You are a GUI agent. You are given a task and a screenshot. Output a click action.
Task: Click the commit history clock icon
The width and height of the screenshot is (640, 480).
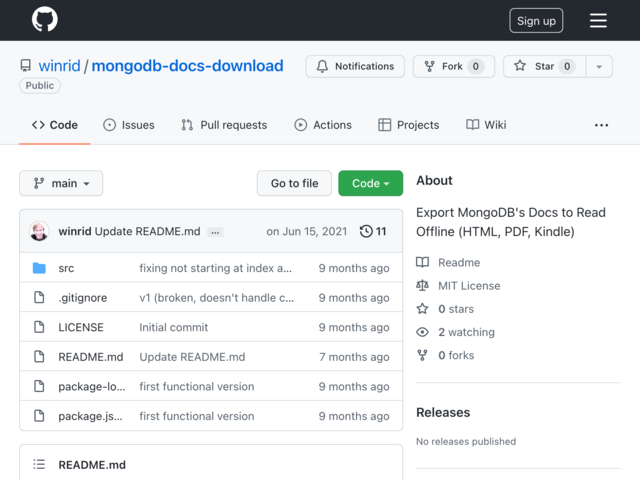366,231
